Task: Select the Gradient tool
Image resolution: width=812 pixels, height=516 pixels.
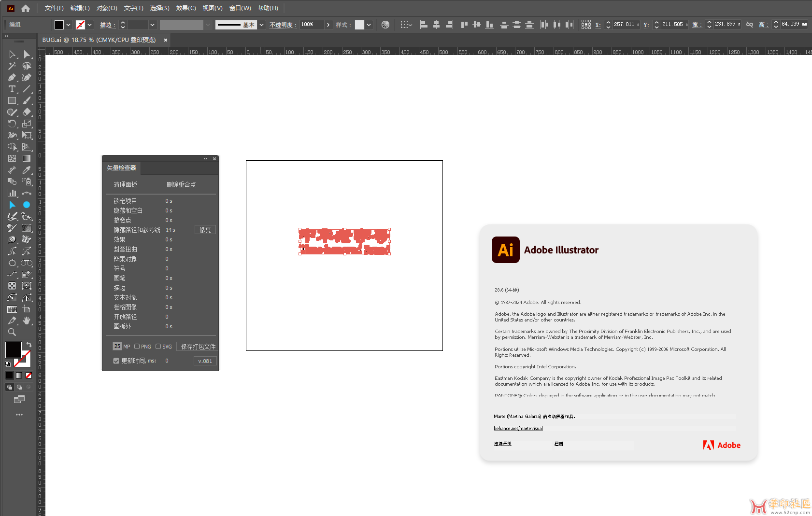Action: (27, 159)
